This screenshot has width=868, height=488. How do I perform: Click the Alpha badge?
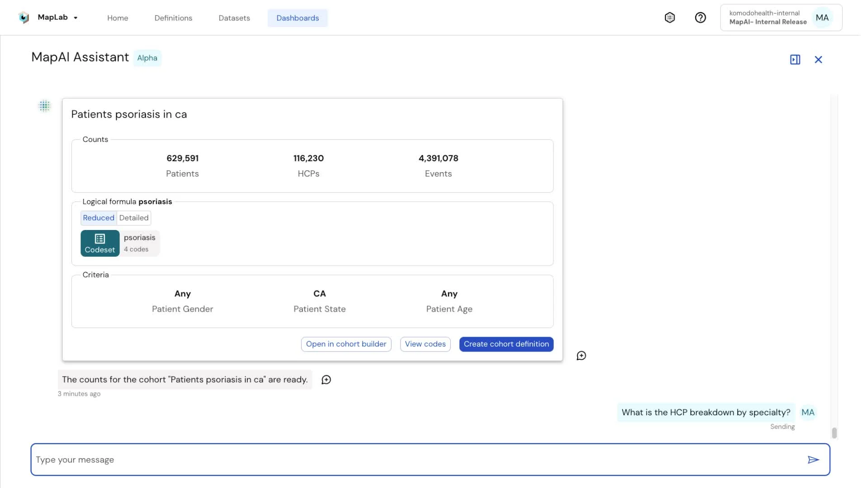pos(147,58)
